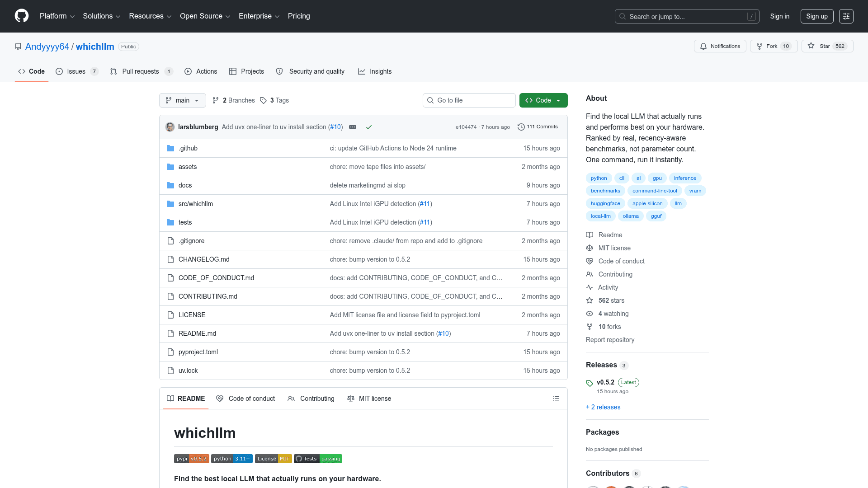868x488 pixels.
Task: Expand the Solutions menu
Action: point(102,16)
